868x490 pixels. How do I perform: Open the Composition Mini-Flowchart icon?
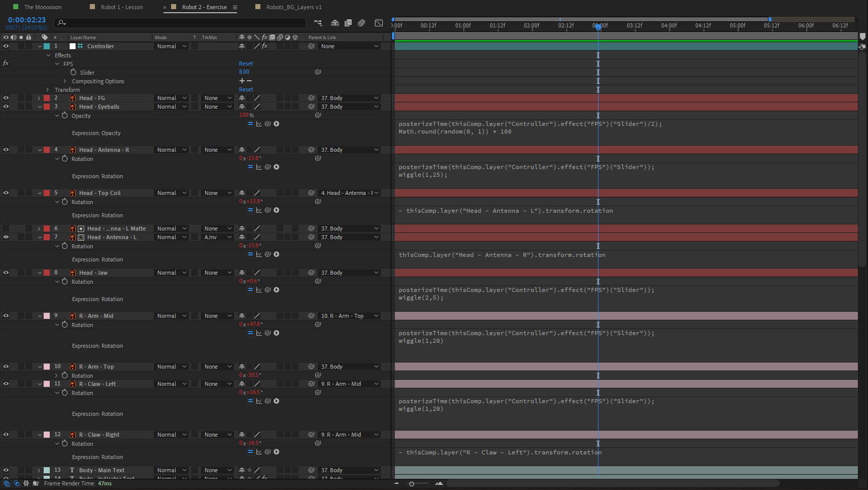tap(318, 23)
